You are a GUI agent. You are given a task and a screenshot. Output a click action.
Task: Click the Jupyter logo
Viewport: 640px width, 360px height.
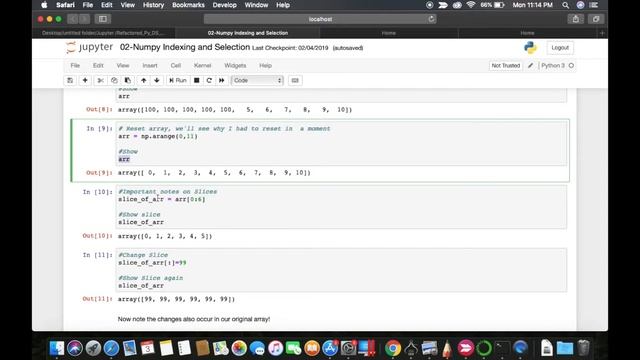89,47
